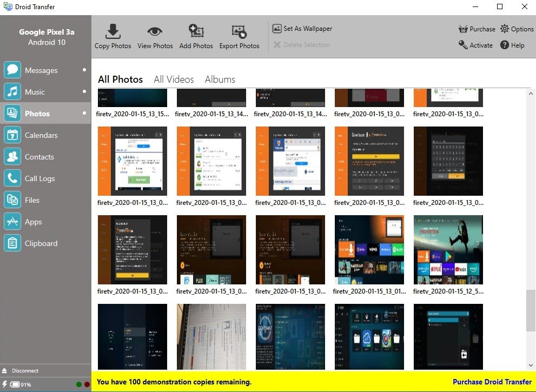Click the battery 91% indicator
Image resolution: width=536 pixels, height=392 pixels.
[20, 384]
